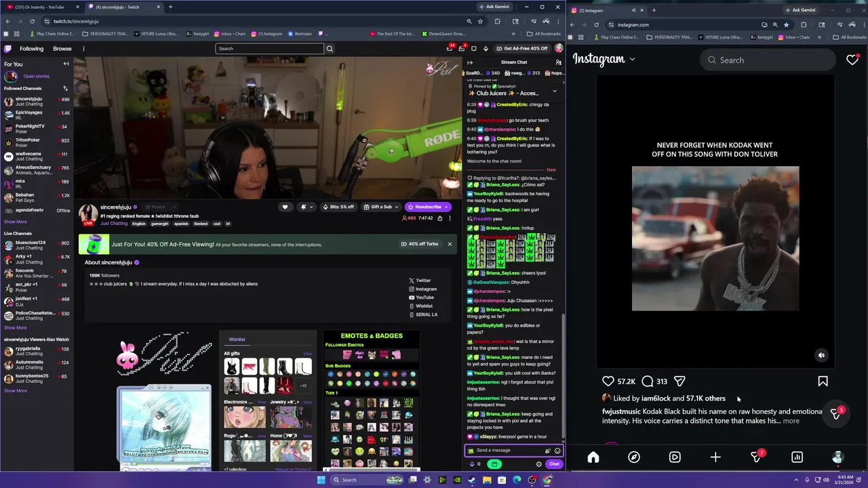This screenshot has height=488, width=868.
Task: Open Instagram Explore compass
Action: (634, 457)
